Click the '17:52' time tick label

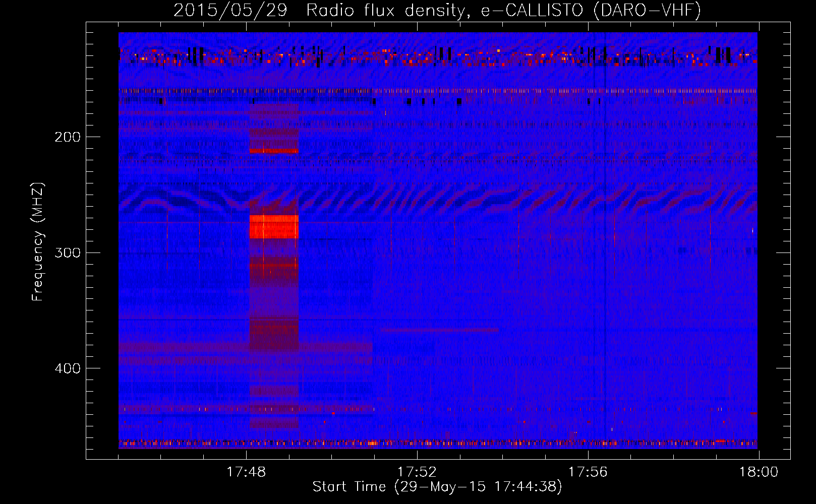417,472
